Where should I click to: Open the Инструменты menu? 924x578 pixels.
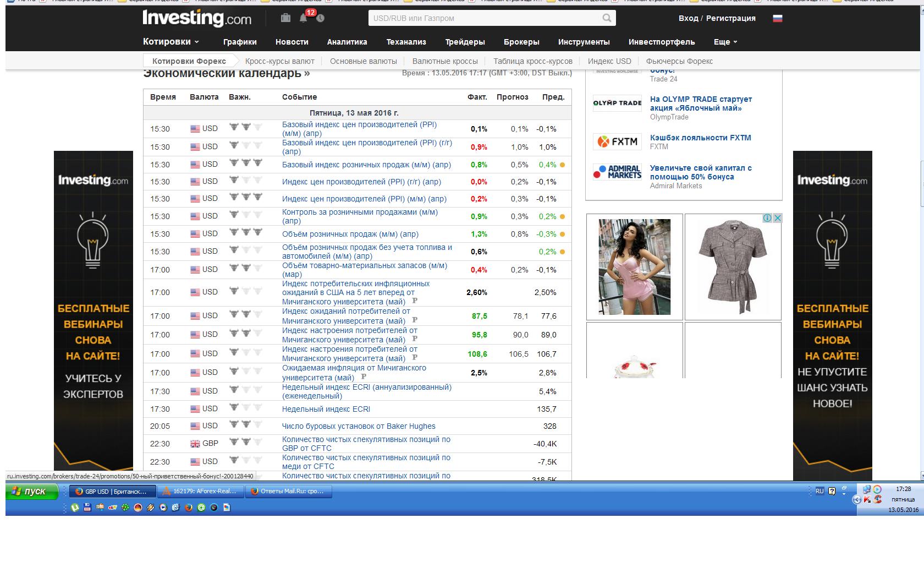[x=584, y=42]
